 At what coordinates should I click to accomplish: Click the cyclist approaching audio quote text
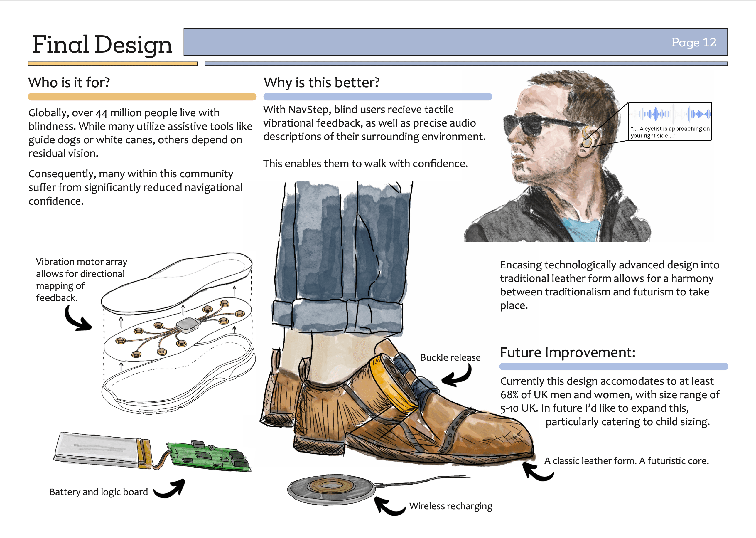(x=670, y=132)
